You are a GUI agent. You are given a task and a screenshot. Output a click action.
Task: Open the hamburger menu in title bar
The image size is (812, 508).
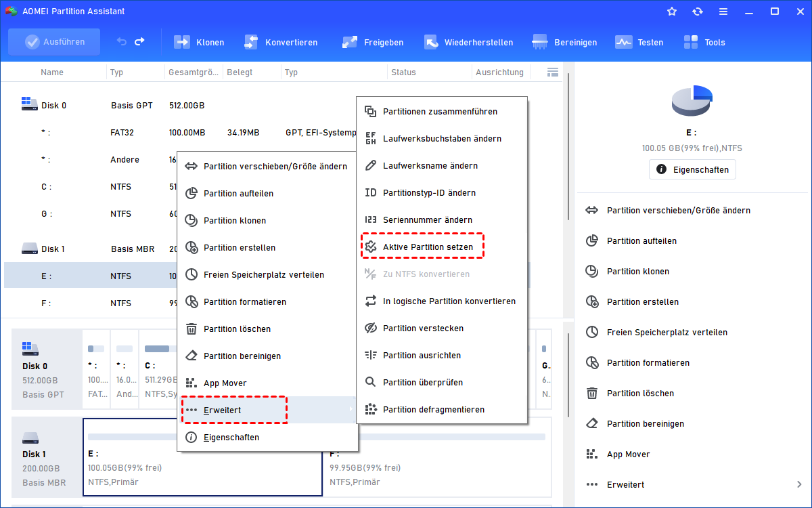click(723, 12)
